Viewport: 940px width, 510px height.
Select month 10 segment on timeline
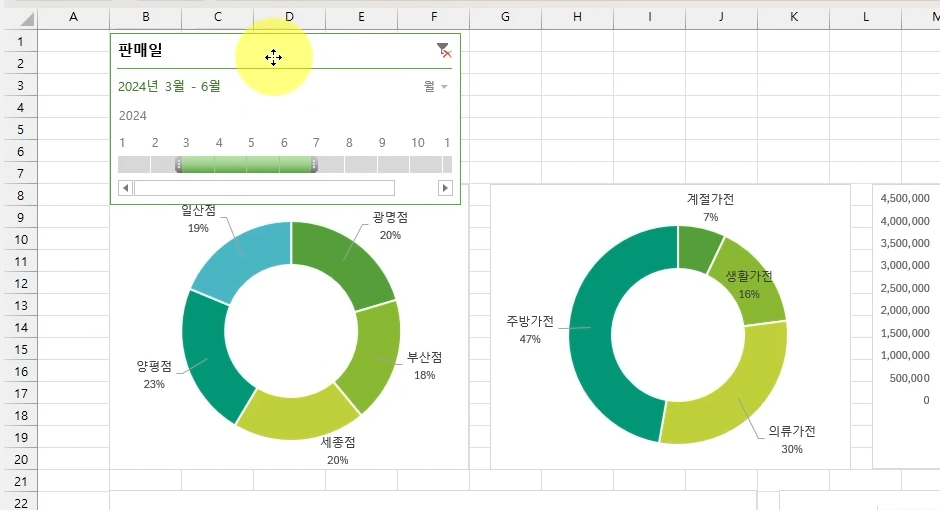426,164
